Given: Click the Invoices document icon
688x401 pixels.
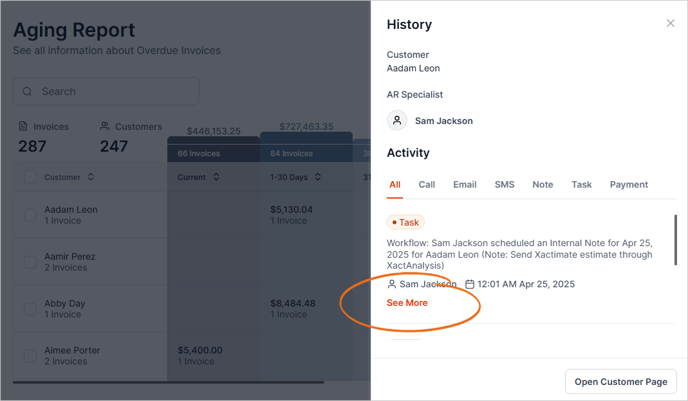Looking at the screenshot, I should click(23, 127).
